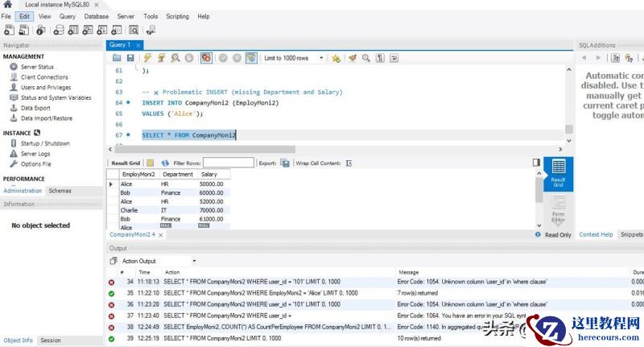Click the Filter Rows input field

coord(228,163)
